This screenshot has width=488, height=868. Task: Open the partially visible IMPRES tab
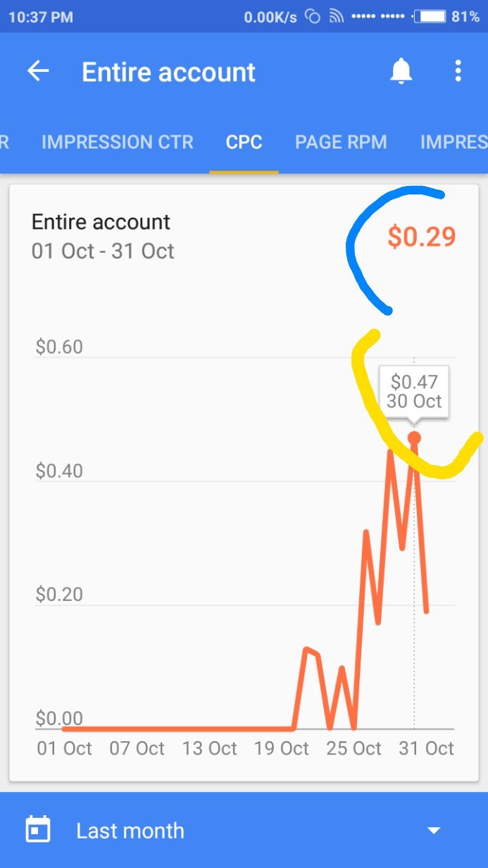(453, 142)
